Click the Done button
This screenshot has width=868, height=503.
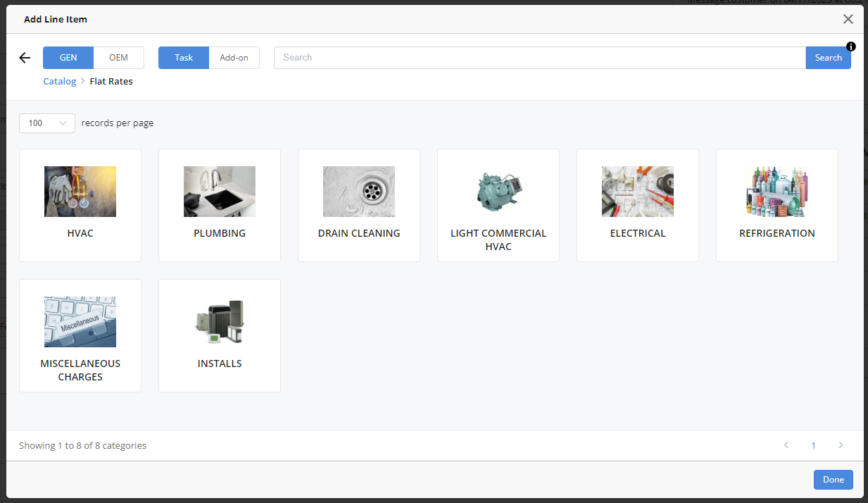point(834,480)
